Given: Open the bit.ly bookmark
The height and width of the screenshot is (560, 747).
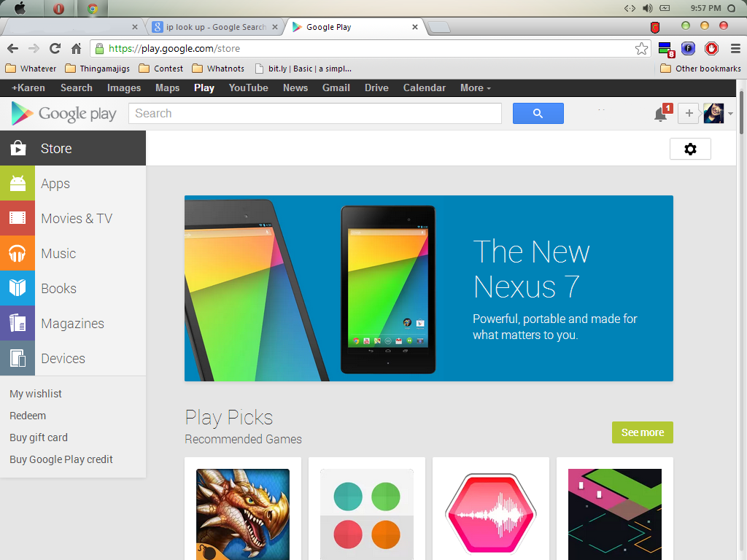Looking at the screenshot, I should (x=303, y=69).
